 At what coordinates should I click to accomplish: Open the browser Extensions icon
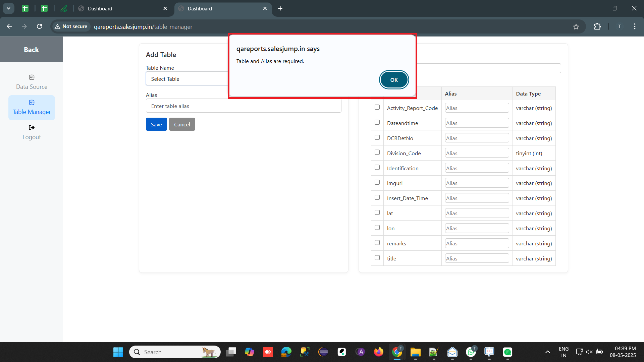[x=597, y=26]
